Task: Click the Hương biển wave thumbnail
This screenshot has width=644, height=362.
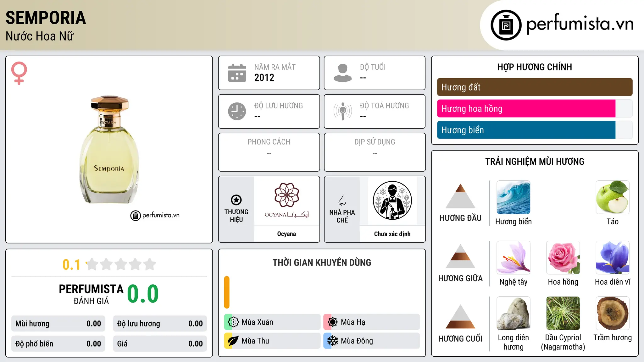Action: [514, 197]
